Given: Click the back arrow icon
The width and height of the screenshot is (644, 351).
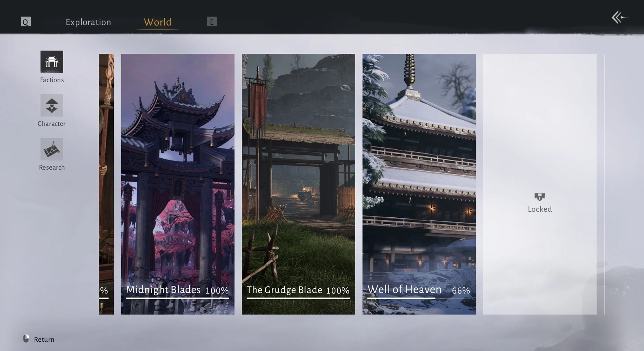Looking at the screenshot, I should (x=620, y=18).
